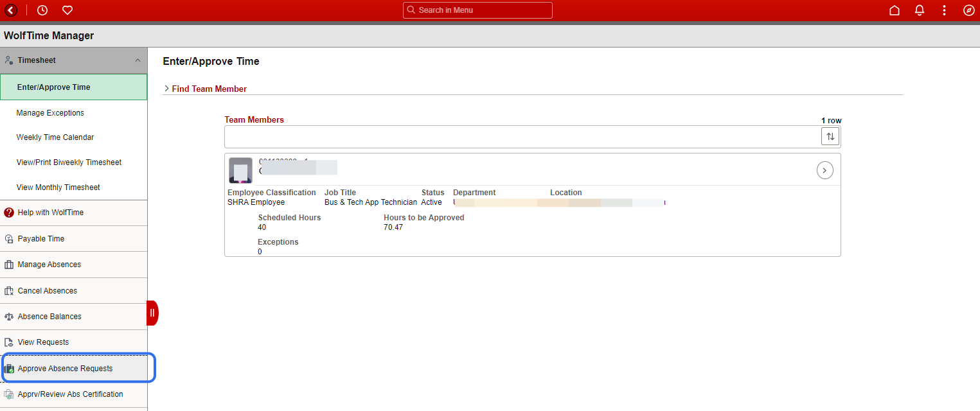Open the team member detail arrow

(x=825, y=170)
